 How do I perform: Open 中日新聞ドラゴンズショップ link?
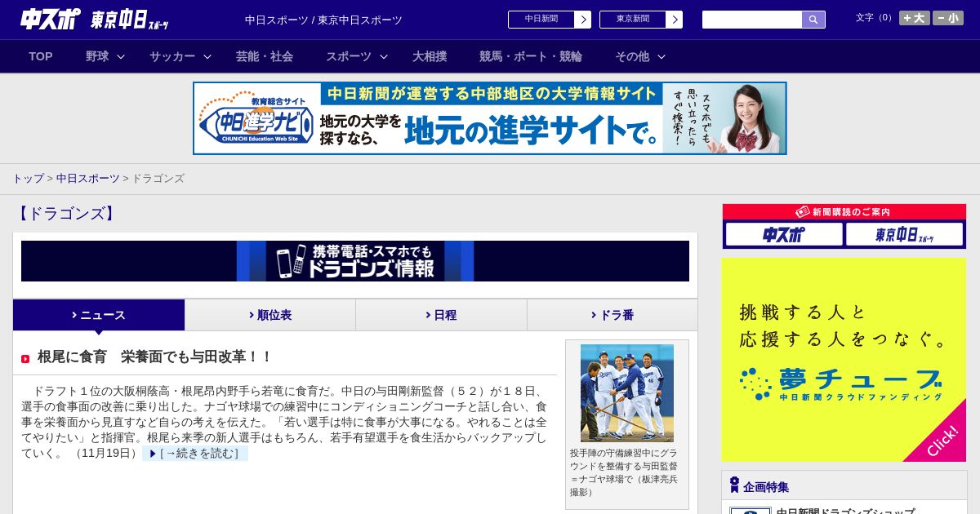[845, 511]
